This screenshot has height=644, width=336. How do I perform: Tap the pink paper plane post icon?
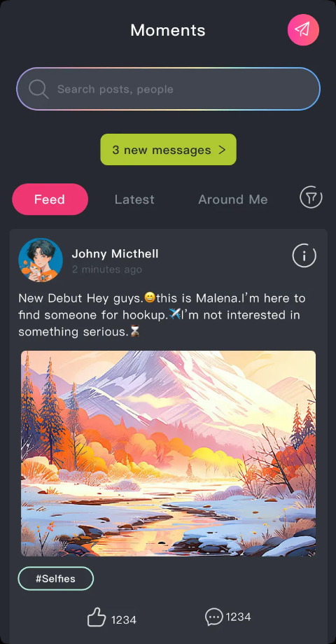pyautogui.click(x=303, y=29)
